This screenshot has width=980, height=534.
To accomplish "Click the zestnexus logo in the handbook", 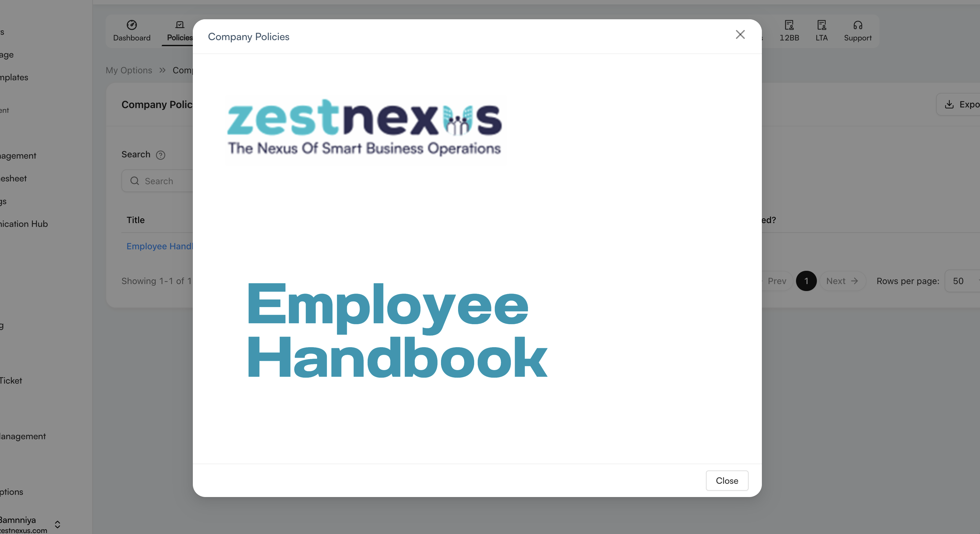I will pyautogui.click(x=364, y=127).
